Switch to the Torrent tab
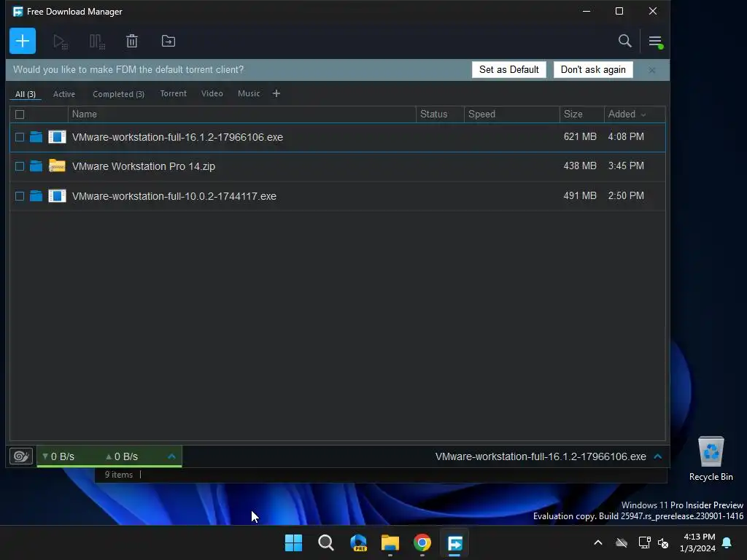Screen dimensions: 747x560 pyautogui.click(x=174, y=93)
